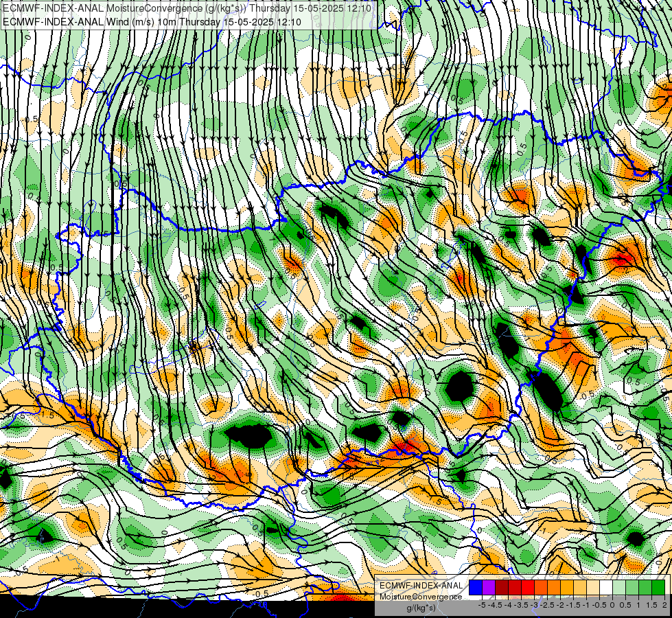The height and width of the screenshot is (618, 672).
Task: Click the dark red legend swatch
Action: point(502,587)
